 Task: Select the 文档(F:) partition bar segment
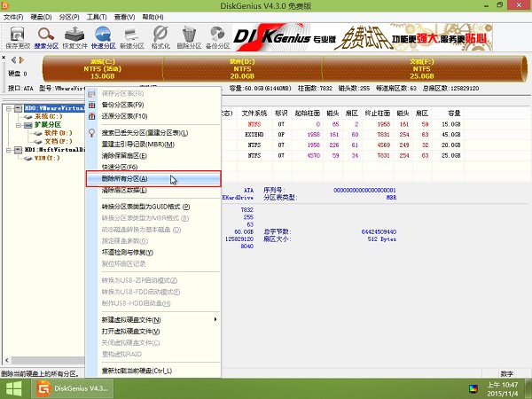coord(422,69)
